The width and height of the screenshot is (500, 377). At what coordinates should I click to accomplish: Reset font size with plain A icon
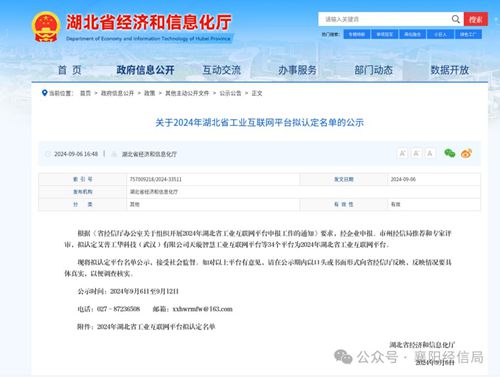(430, 153)
